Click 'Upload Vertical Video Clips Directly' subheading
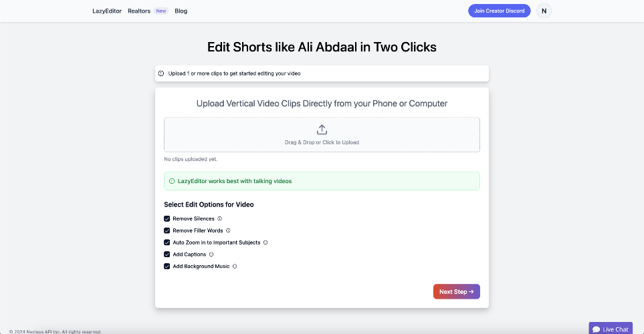This screenshot has height=334, width=644. (x=322, y=104)
